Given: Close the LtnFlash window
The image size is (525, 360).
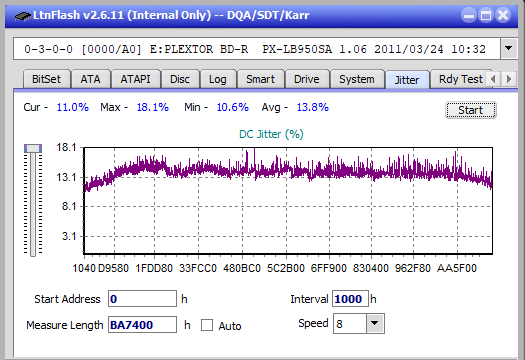Looking at the screenshot, I should 503,15.
